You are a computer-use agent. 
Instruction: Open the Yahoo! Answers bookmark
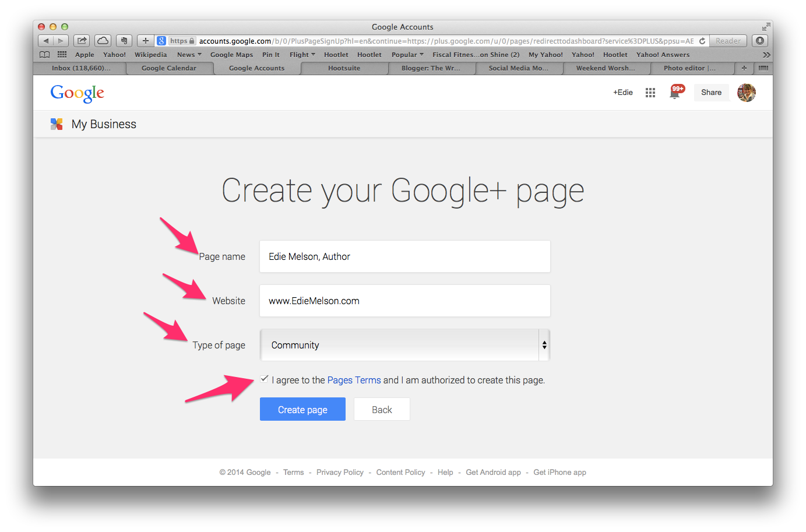click(663, 55)
